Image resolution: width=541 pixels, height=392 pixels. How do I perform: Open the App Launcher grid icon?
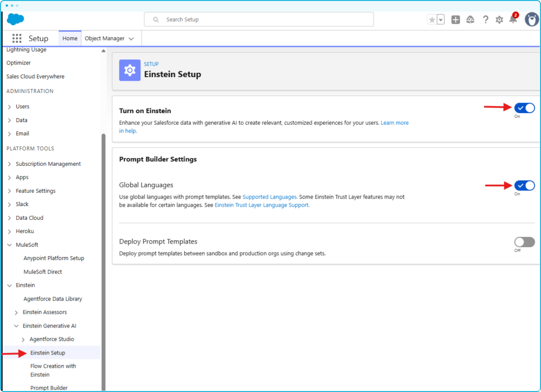coord(16,39)
